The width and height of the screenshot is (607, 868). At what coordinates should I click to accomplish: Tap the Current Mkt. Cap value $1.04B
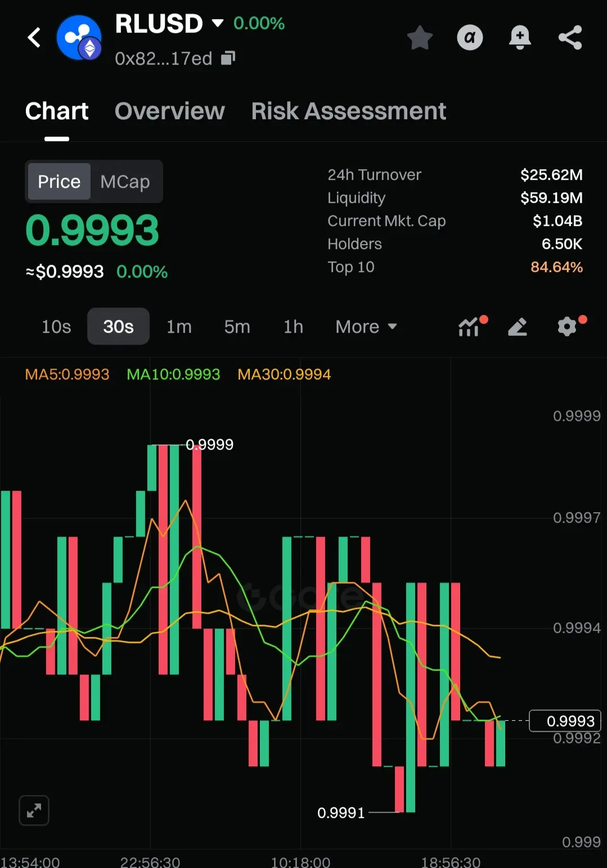[x=557, y=221]
